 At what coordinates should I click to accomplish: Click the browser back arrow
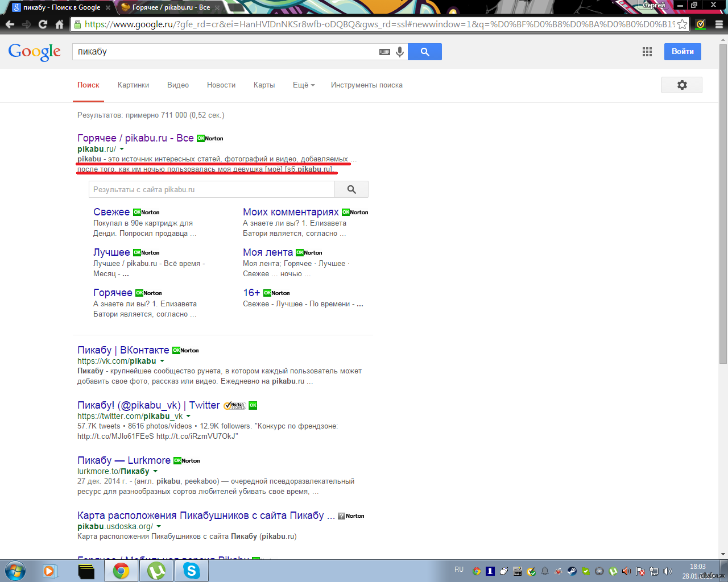(10, 24)
